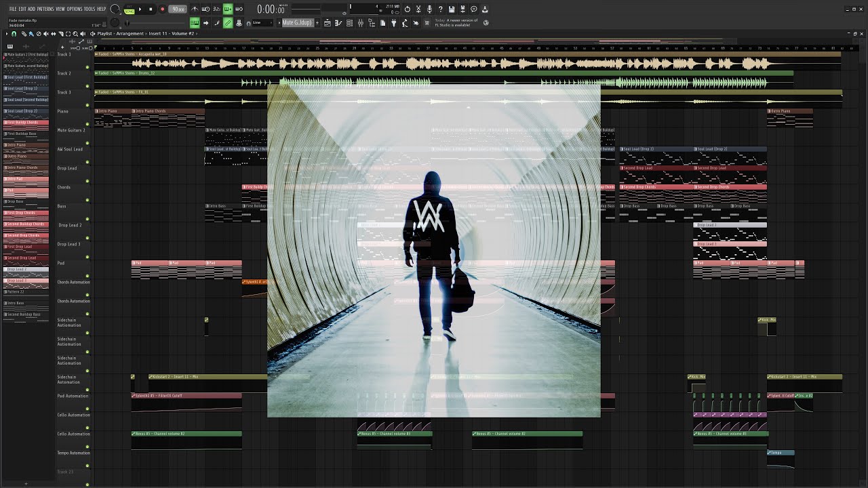
Task: Click the Arrangement breadcrumb in Playlist title
Action: 129,33
